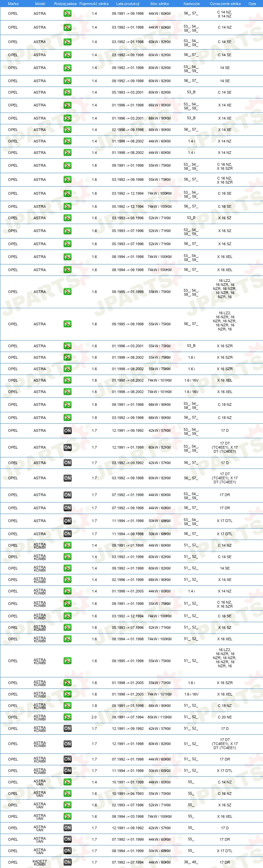Click ON icon in ASTRA 1.7 12.1991 -> 09.1992 row
The width and height of the screenshot is (263, 868).
pyautogui.click(x=68, y=430)
